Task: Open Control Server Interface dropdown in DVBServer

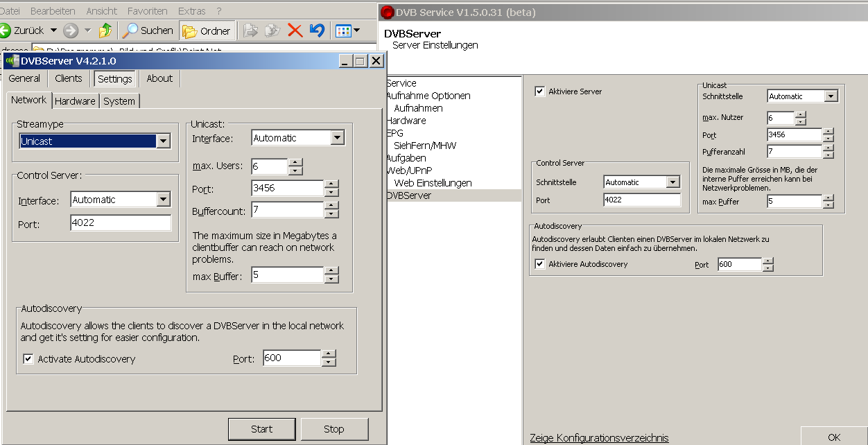Action: (164, 200)
